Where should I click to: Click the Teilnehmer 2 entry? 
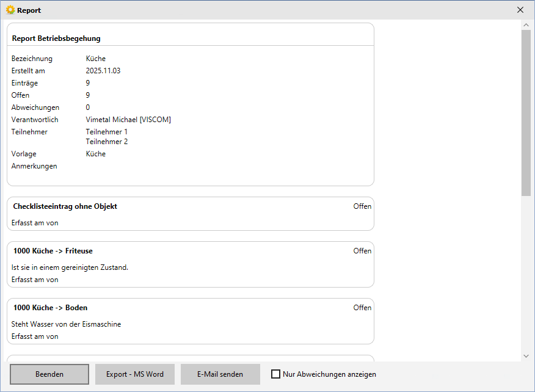point(107,142)
